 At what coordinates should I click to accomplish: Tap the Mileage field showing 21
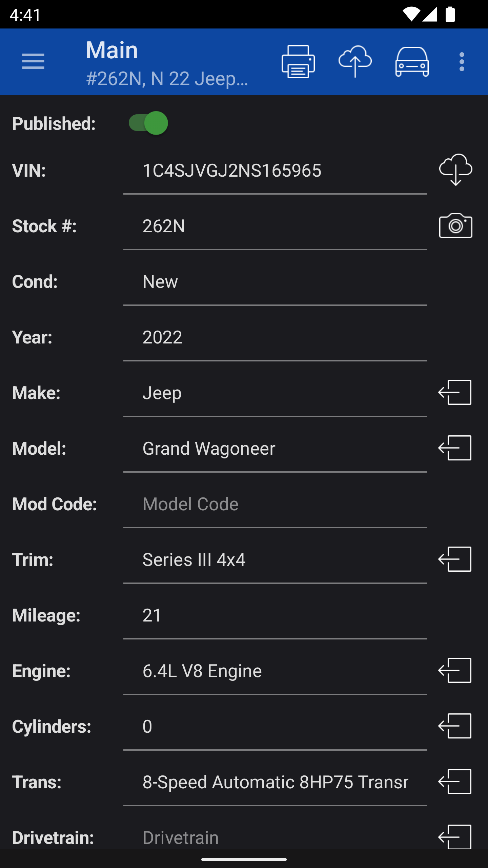[x=274, y=615]
